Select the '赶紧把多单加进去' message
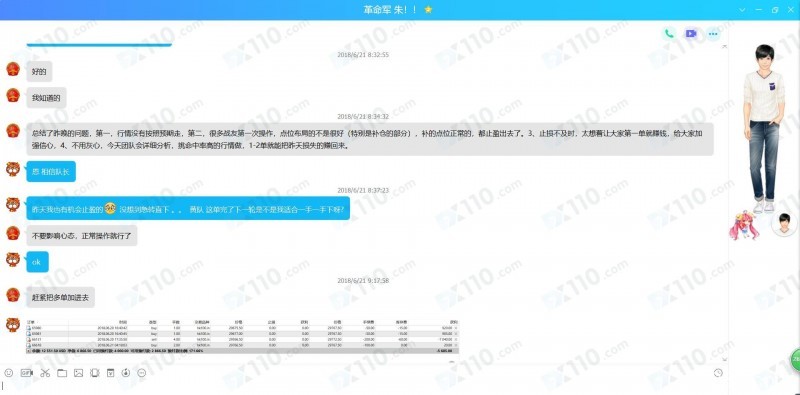This screenshot has width=800, height=395. [x=60, y=297]
